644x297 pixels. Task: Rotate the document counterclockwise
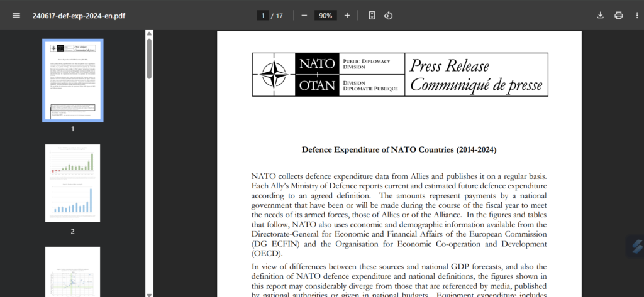tap(388, 16)
